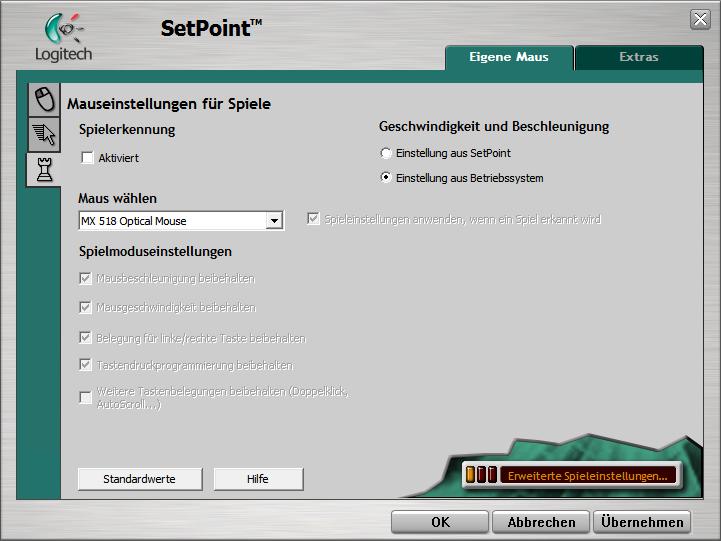Select Einstellung aus Betriebssystem radio button
This screenshot has width=721, height=541.
click(386, 177)
